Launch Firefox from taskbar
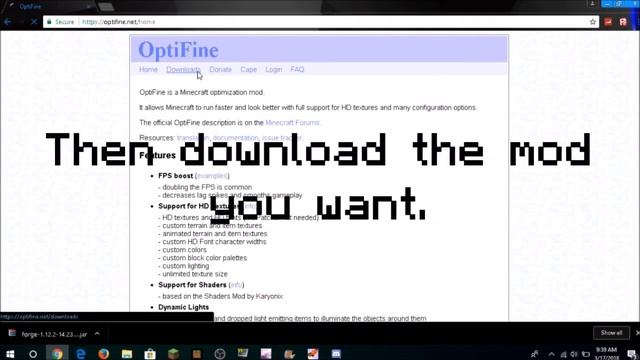Image resolution: width=640 pixels, height=360 pixels. 104,354
